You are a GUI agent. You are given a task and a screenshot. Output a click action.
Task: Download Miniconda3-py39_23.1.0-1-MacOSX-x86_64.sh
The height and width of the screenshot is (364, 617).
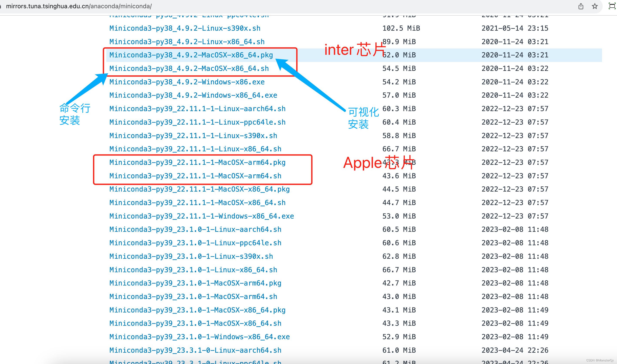tap(195, 323)
